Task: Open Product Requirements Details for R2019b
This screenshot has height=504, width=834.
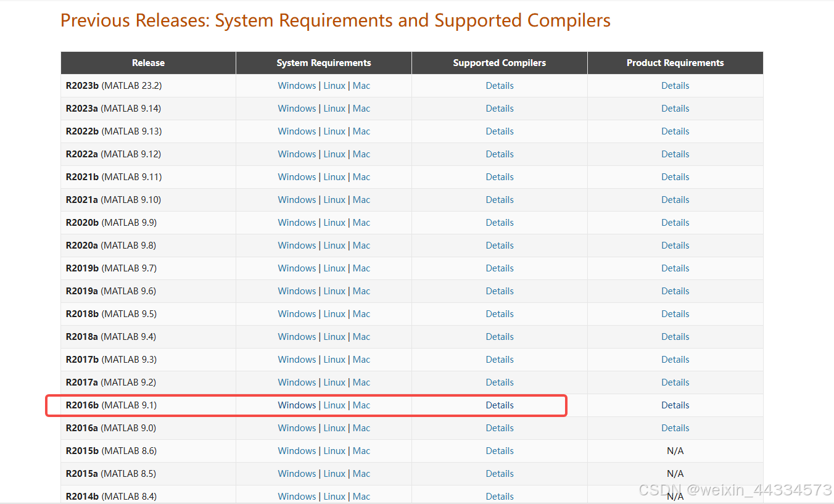Action: [x=675, y=268]
